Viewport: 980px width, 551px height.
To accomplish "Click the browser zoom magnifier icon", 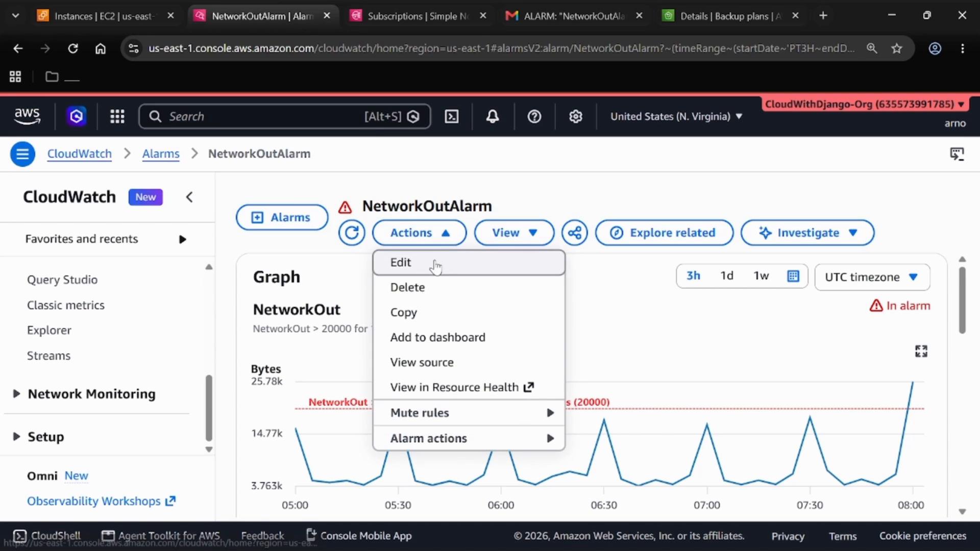I will (x=872, y=48).
